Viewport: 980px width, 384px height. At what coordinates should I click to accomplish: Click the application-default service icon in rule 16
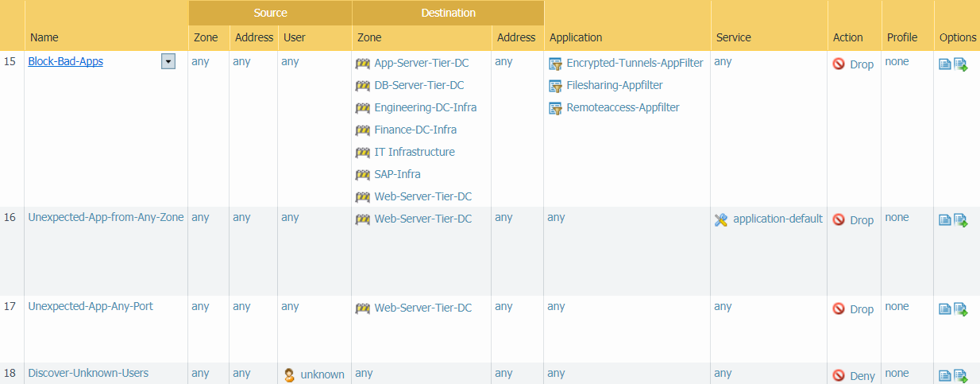tap(721, 219)
